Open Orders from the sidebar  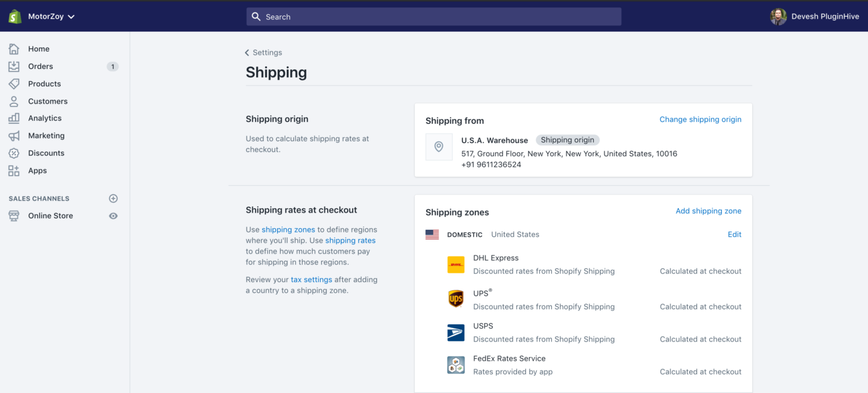point(15,66)
